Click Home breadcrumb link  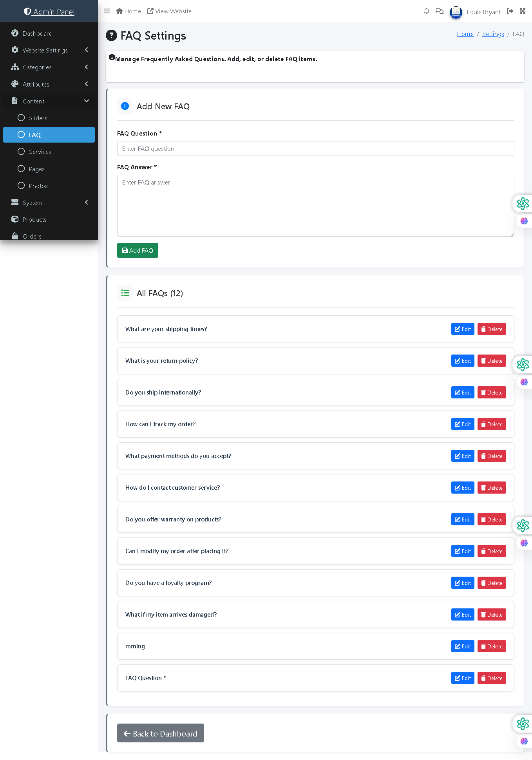click(465, 34)
